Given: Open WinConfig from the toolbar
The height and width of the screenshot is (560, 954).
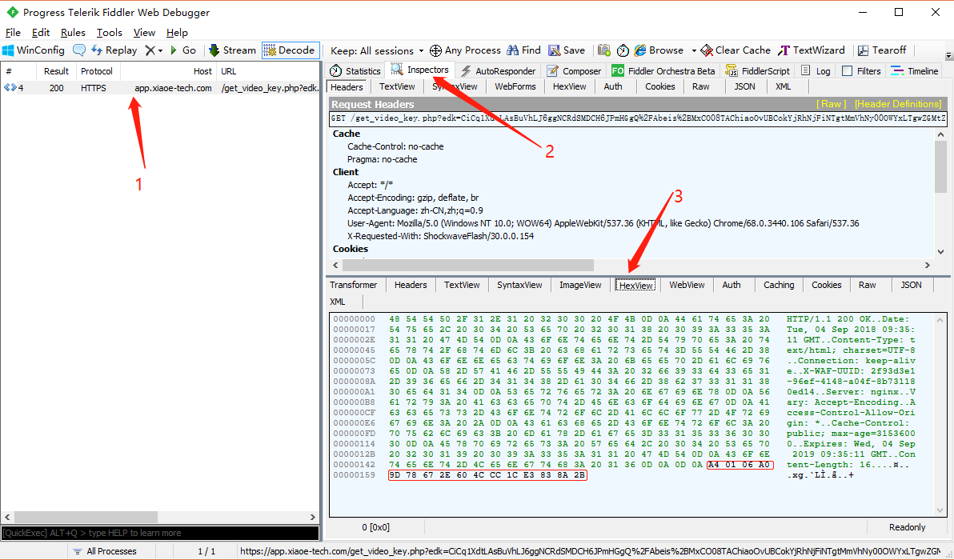Looking at the screenshot, I should coord(34,50).
